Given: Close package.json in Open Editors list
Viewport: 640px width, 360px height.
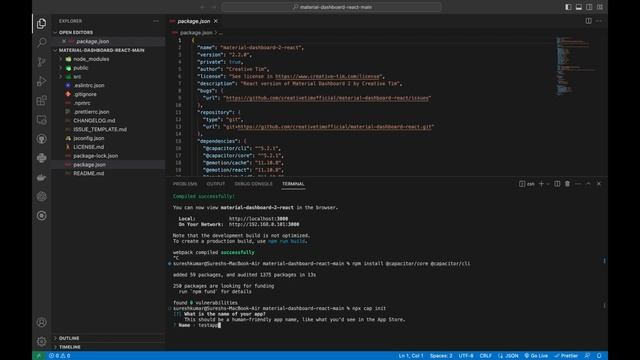Looking at the screenshot, I should [64, 41].
